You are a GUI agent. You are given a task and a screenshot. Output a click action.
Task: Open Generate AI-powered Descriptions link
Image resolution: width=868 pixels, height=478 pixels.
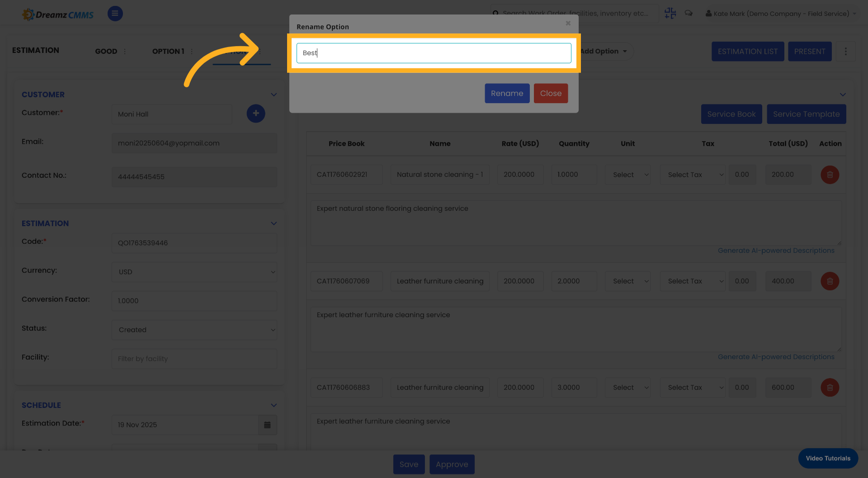776,250
